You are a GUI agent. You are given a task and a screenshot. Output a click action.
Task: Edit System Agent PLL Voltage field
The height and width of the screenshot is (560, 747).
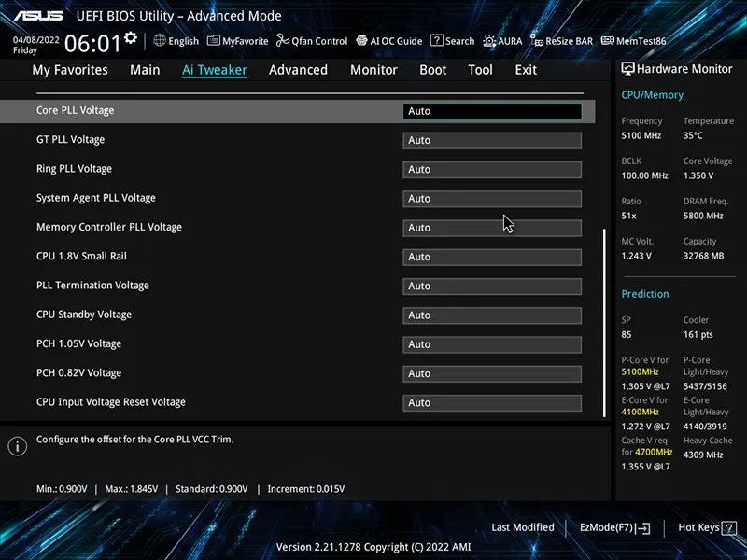pyautogui.click(x=492, y=199)
